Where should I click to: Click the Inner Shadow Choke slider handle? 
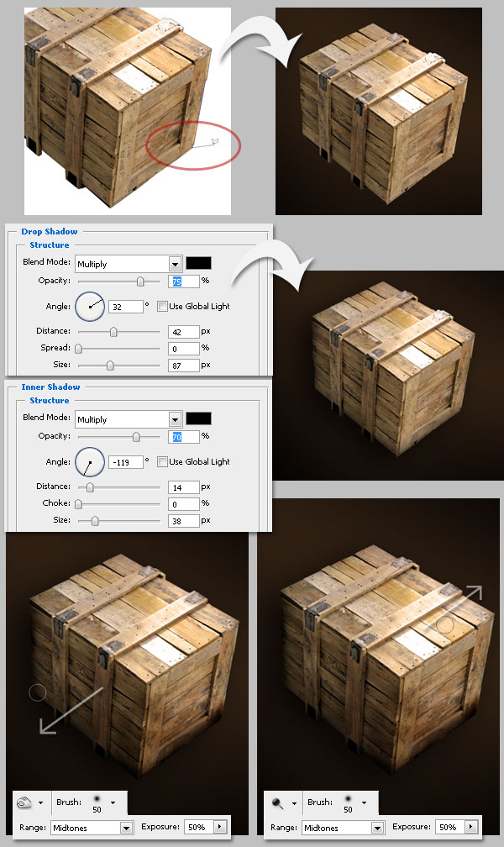[78, 504]
